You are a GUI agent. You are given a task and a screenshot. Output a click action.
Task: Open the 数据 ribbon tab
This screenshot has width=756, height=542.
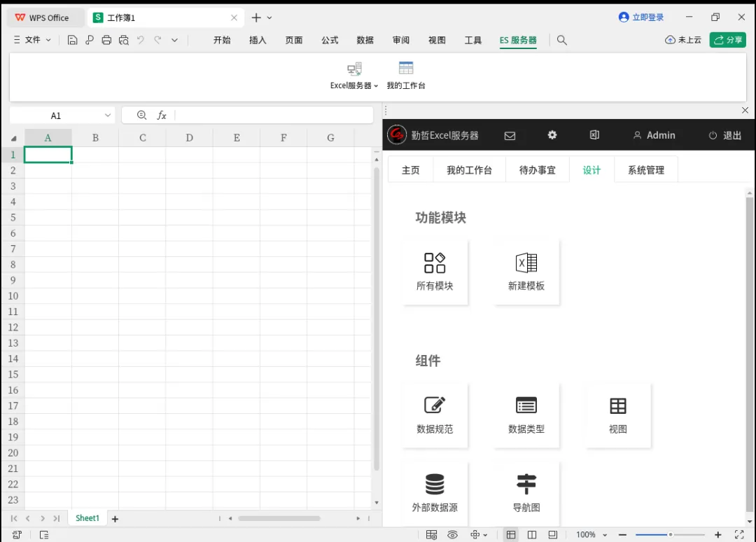(365, 40)
